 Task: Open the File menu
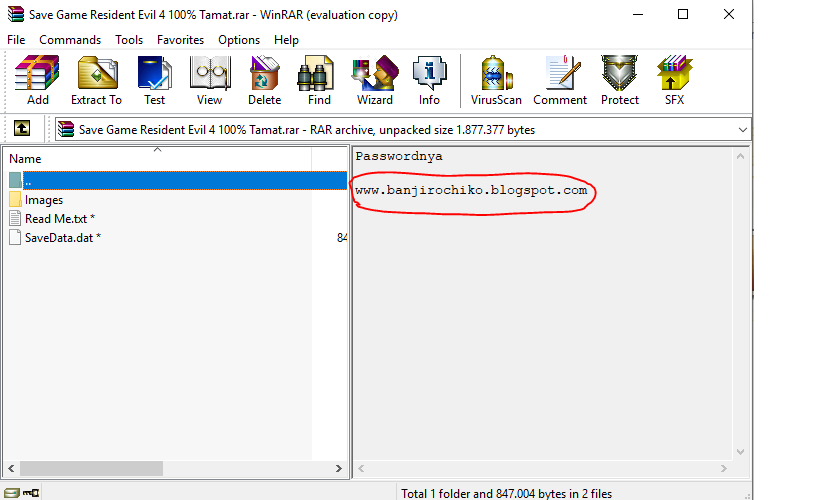(16, 40)
